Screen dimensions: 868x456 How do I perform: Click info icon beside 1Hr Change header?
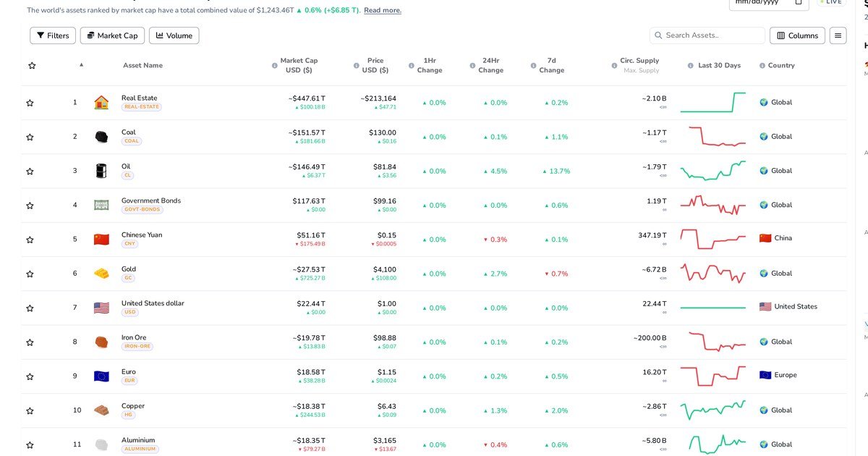click(x=411, y=66)
